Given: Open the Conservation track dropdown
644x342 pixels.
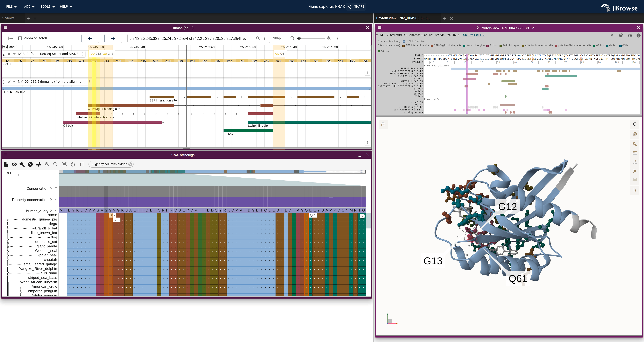Looking at the screenshot, I should 56,188.
